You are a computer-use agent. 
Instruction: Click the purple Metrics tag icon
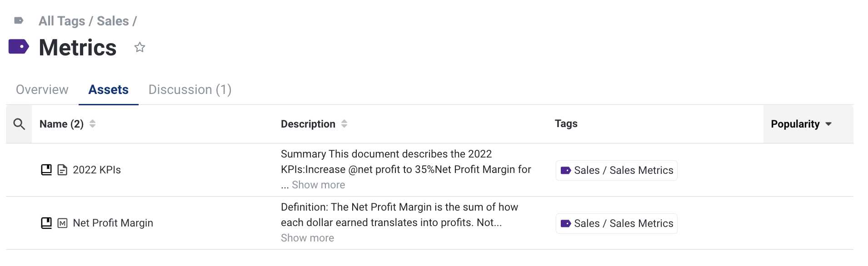click(x=19, y=47)
